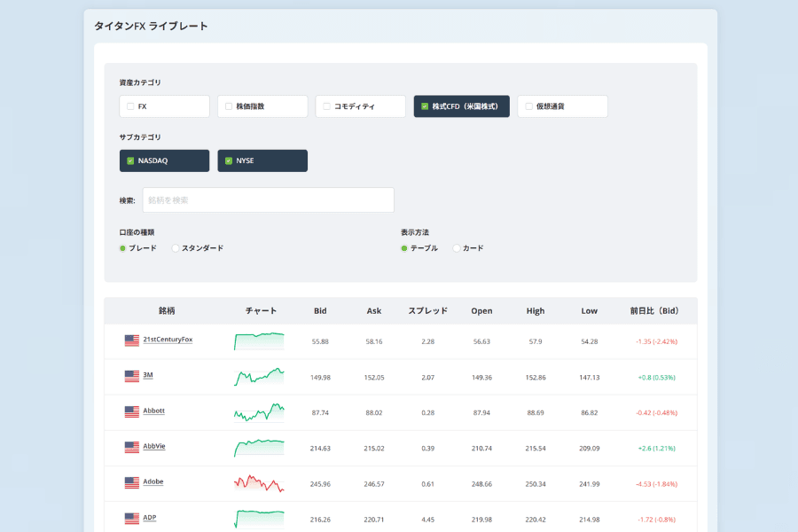Click the チャート column header
The width and height of the screenshot is (798, 532).
(x=261, y=310)
